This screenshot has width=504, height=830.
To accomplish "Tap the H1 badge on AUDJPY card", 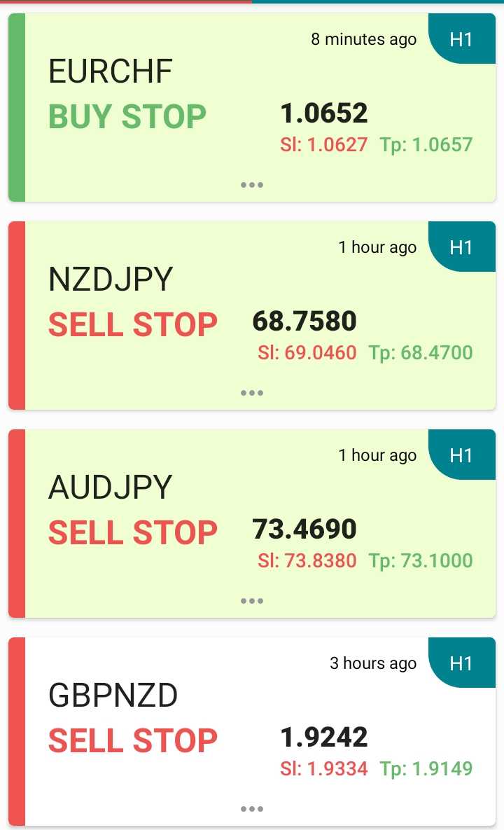I will (x=462, y=455).
